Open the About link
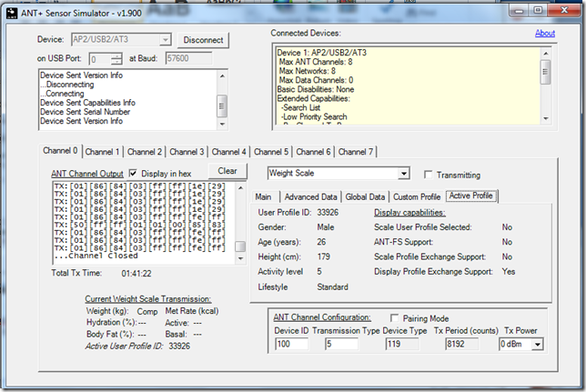This screenshot has width=586, height=392. [544, 34]
